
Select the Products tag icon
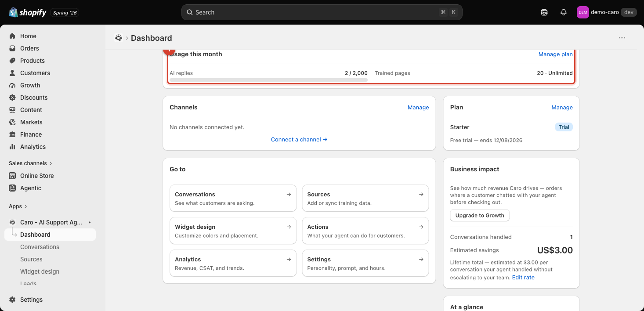tap(12, 61)
